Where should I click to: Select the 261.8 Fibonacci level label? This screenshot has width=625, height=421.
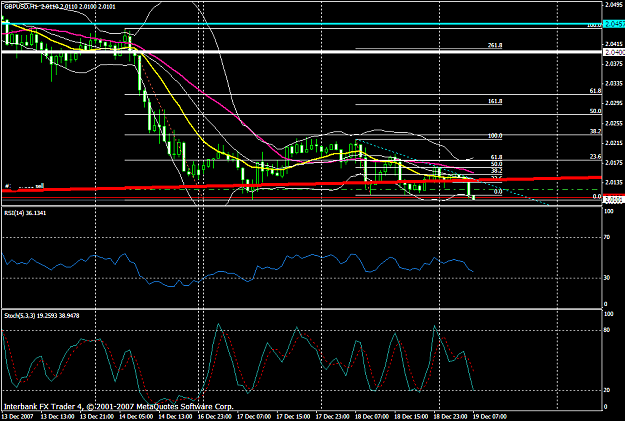(x=495, y=45)
